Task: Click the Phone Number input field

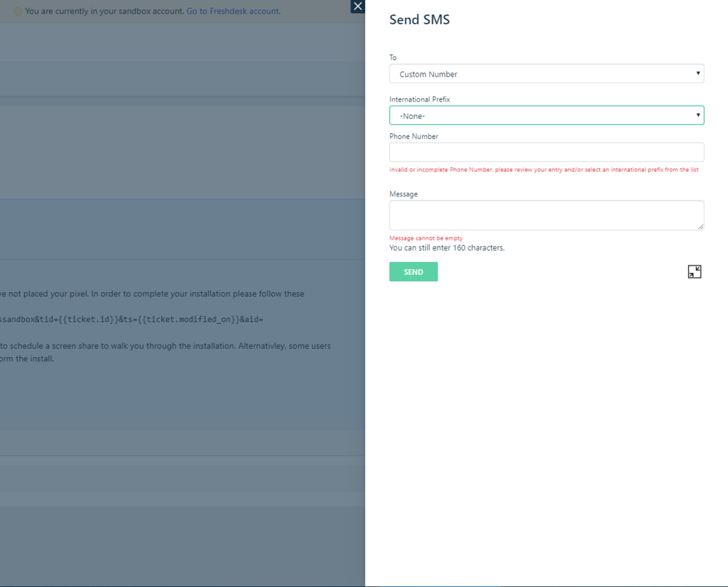Action: [547, 152]
